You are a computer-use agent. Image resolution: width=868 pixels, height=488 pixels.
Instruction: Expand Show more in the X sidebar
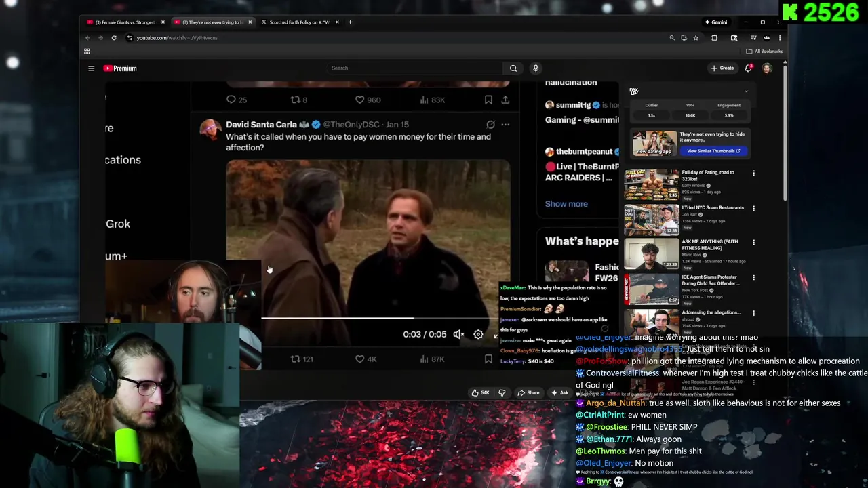point(566,204)
